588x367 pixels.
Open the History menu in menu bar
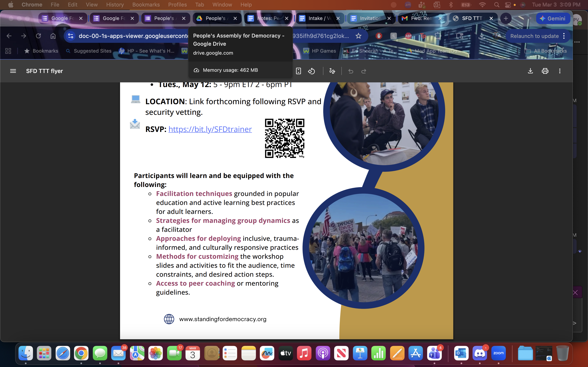click(x=115, y=5)
